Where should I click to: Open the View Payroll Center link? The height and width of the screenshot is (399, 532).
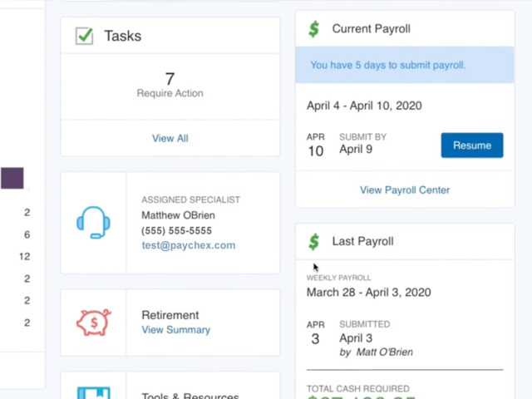405,190
